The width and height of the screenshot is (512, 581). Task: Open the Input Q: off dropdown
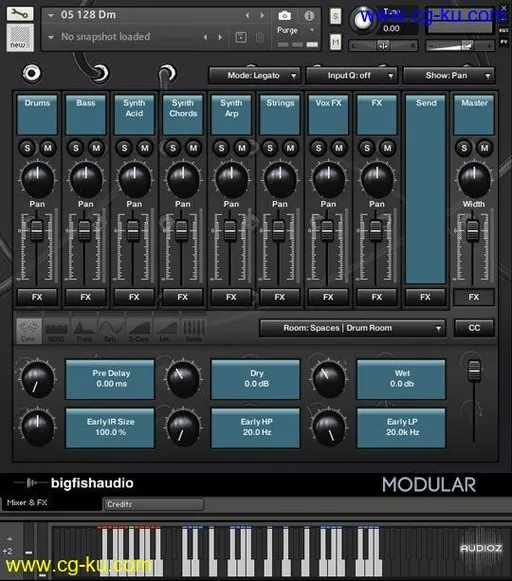[352, 76]
